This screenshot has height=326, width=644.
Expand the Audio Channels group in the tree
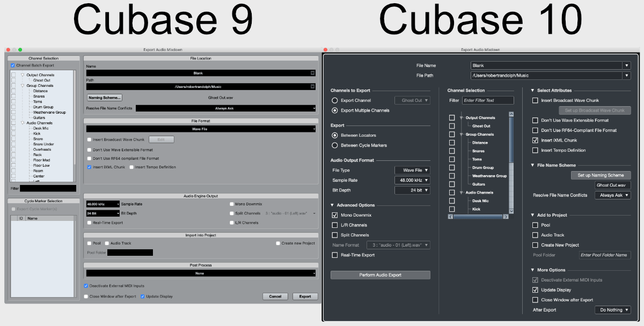point(460,192)
